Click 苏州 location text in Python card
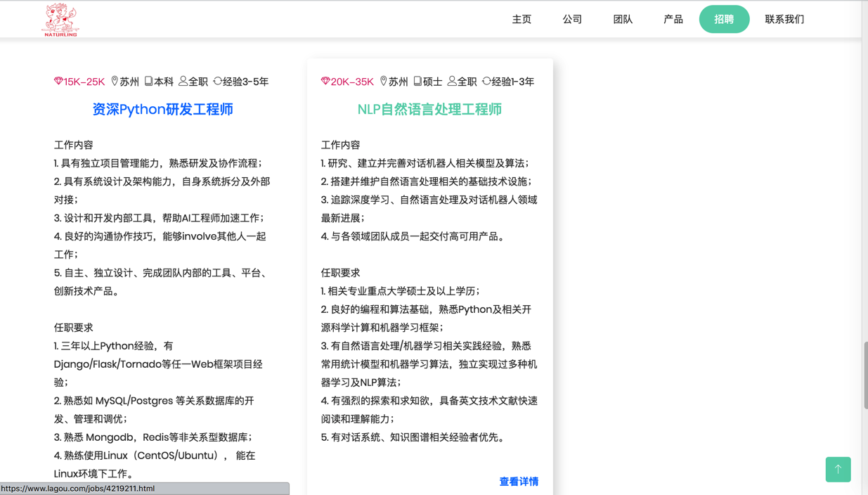This screenshot has width=868, height=495. [x=129, y=82]
